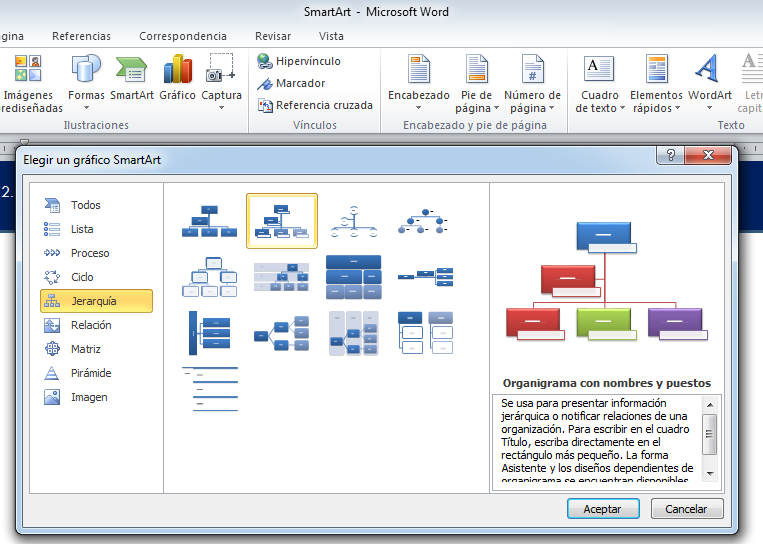Open the Formas shapes gallery
Viewport: 763px width, 544px height.
(86, 83)
